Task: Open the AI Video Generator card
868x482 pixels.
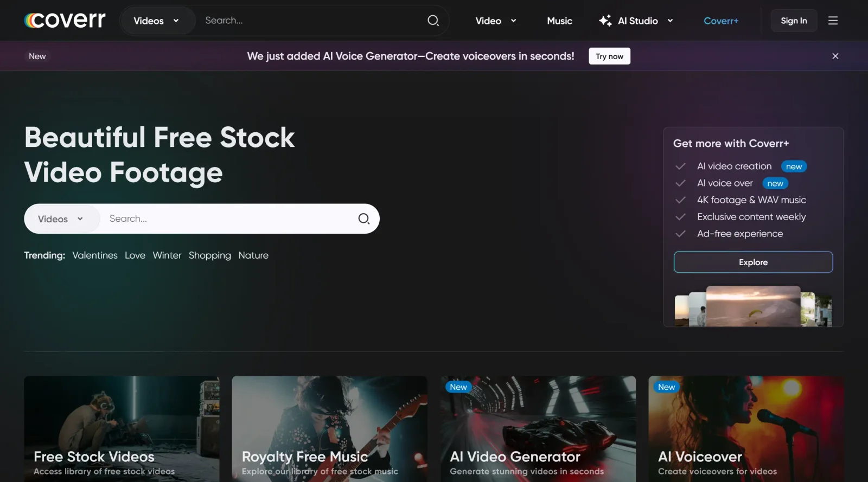Action: pyautogui.click(x=538, y=429)
